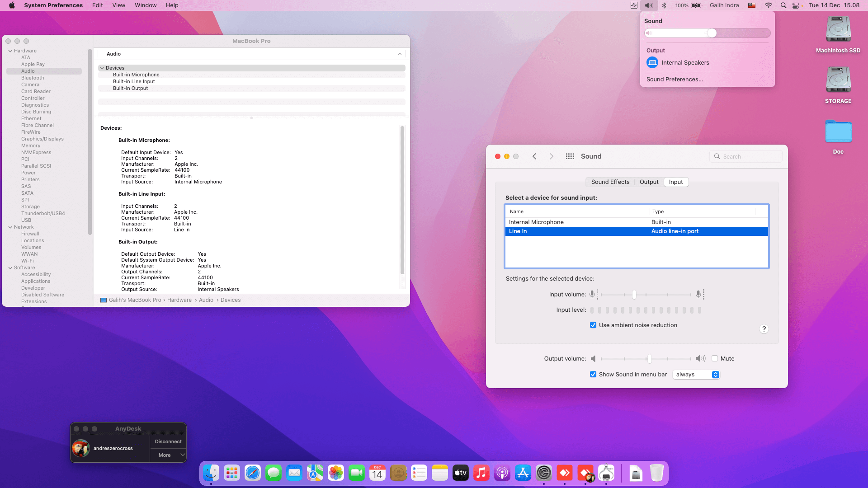Click the help question mark button
Screen dimensions: 868x488
764,329
